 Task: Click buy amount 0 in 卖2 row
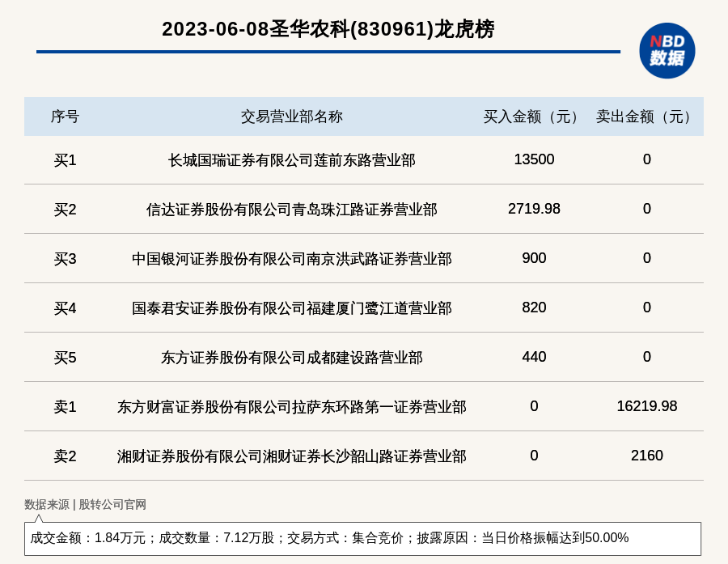point(534,456)
